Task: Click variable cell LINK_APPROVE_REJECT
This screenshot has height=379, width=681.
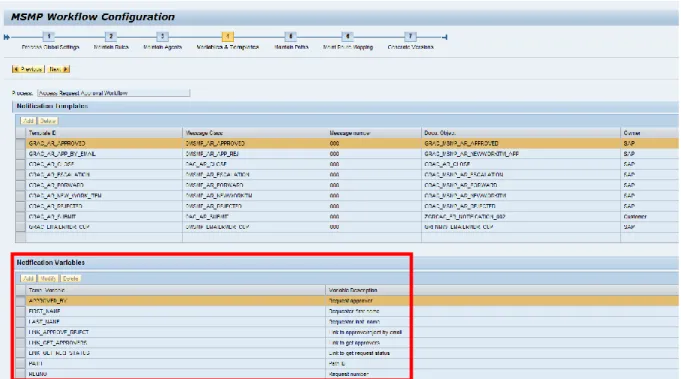Action: (175, 332)
